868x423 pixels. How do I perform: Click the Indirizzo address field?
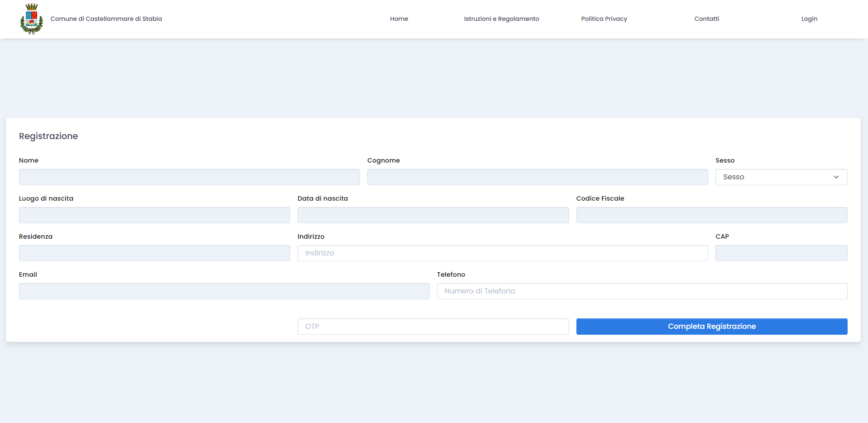coord(502,253)
